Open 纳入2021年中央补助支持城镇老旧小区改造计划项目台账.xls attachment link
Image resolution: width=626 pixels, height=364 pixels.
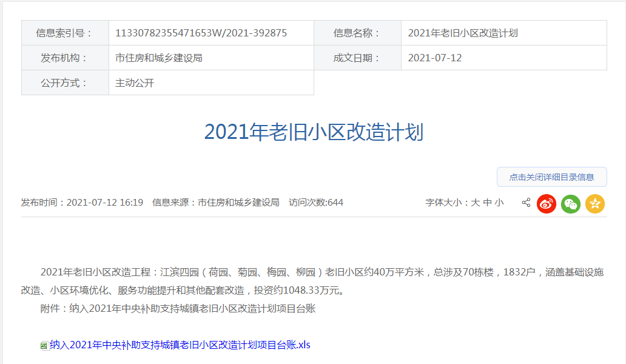pyautogui.click(x=180, y=345)
